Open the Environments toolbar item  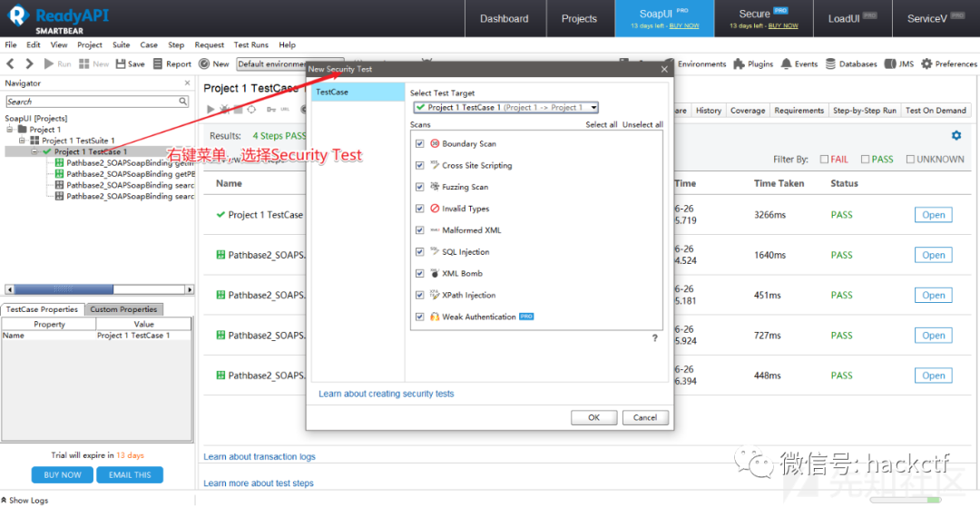tap(695, 63)
